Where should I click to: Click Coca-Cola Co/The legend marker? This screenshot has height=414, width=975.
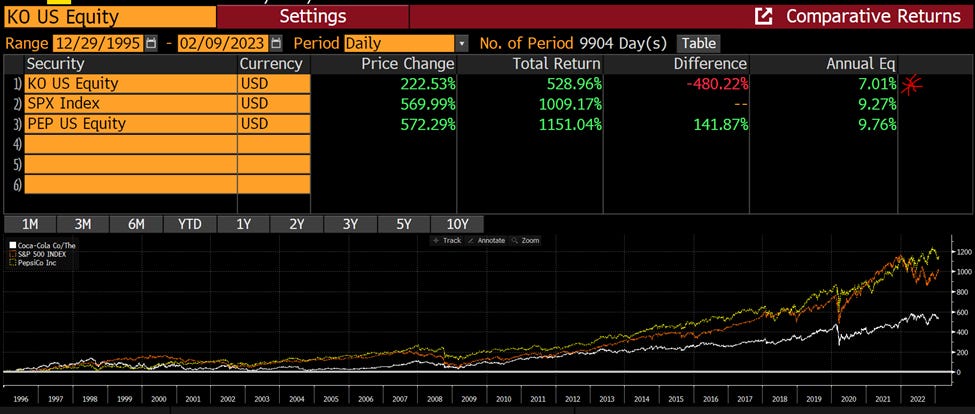point(12,246)
